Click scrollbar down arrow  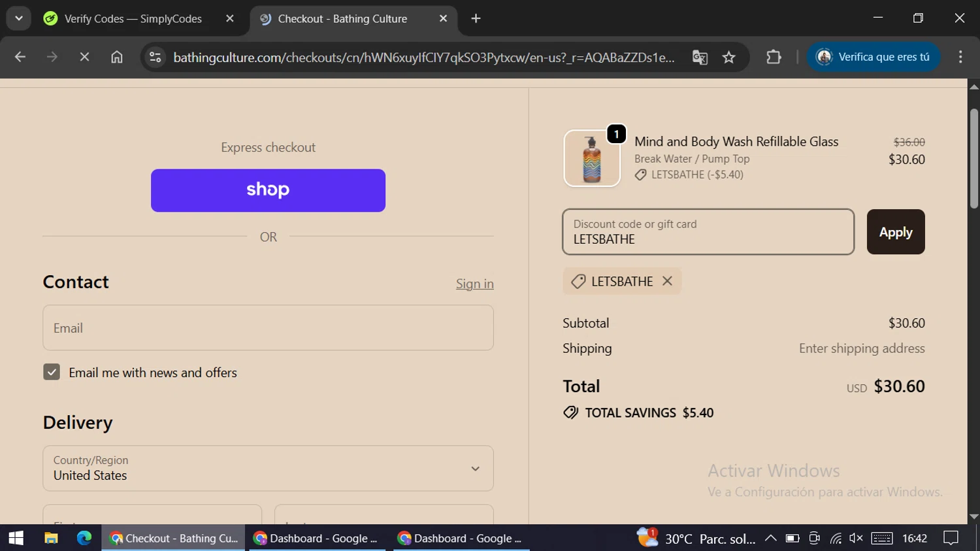pos(974,516)
